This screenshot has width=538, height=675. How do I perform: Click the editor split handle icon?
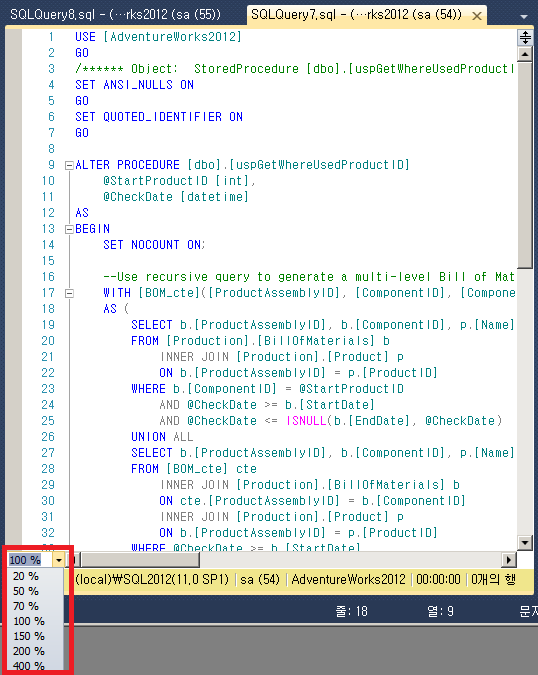pos(525,37)
